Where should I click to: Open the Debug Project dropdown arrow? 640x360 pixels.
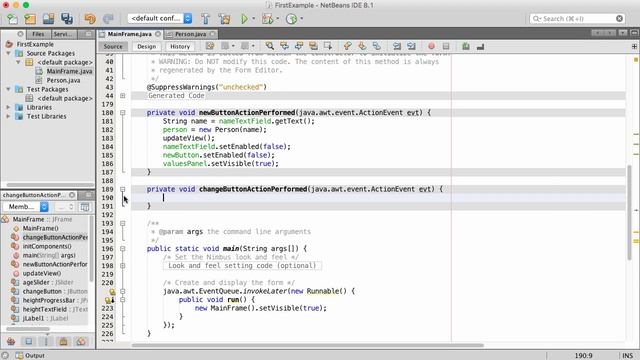[278, 19]
